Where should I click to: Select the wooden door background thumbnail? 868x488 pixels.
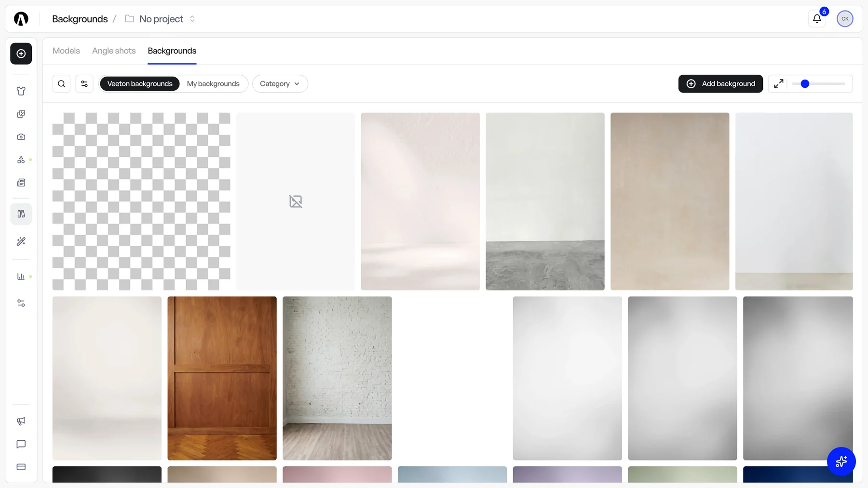pyautogui.click(x=222, y=378)
